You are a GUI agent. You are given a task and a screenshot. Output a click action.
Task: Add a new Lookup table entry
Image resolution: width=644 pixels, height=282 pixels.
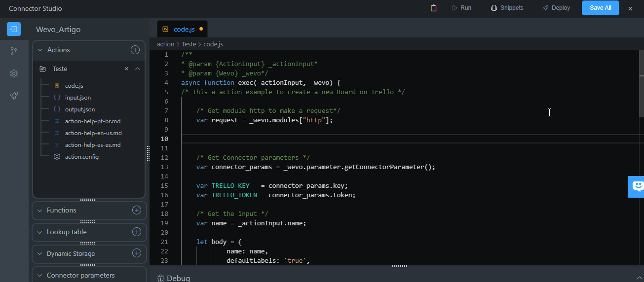137,232
